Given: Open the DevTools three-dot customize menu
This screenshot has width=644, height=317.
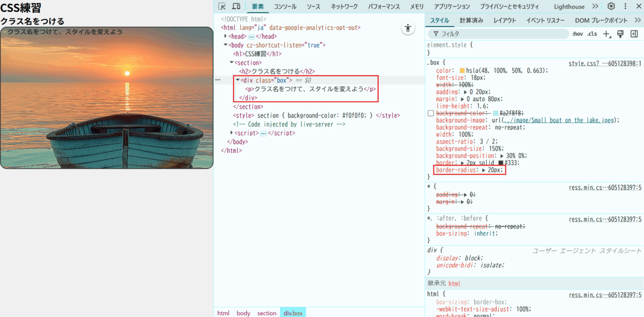Looking at the screenshot, I should pyautogui.click(x=625, y=6).
